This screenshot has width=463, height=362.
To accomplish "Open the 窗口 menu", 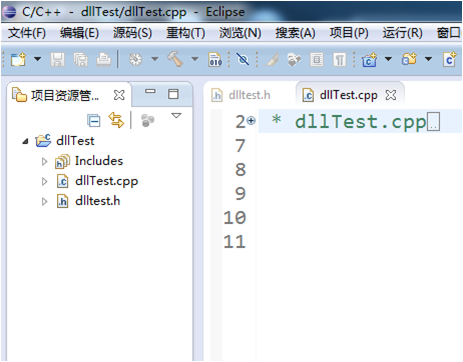I will [x=449, y=33].
